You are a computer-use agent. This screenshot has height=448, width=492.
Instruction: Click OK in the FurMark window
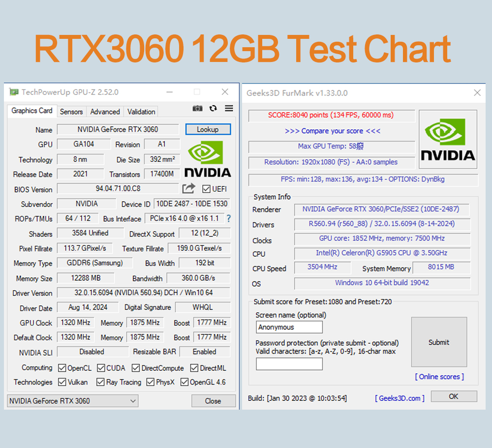click(x=454, y=396)
